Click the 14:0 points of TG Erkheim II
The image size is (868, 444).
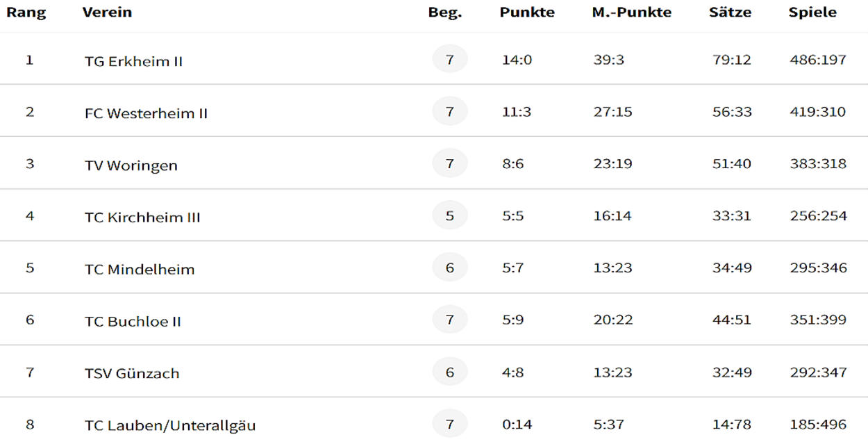tap(517, 60)
